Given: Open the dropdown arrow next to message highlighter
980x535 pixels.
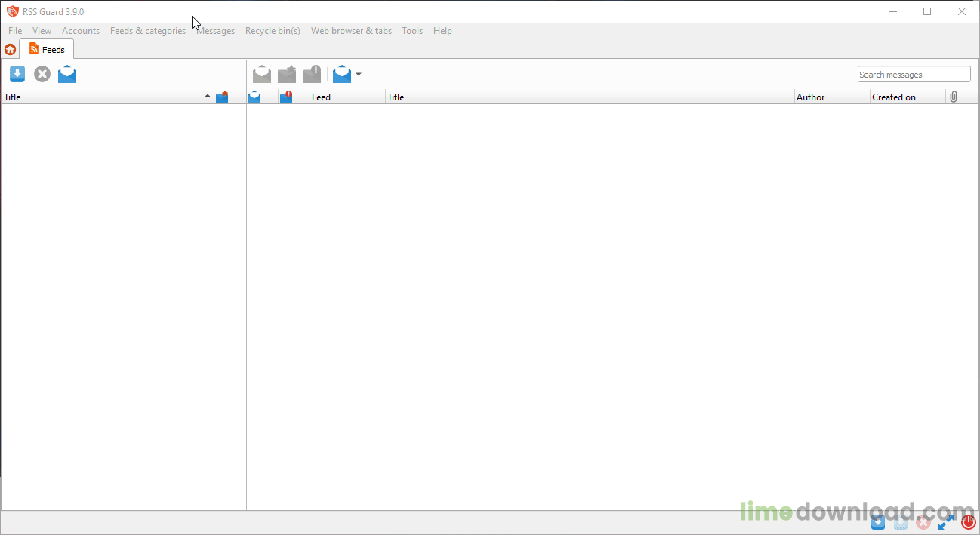Looking at the screenshot, I should (359, 74).
